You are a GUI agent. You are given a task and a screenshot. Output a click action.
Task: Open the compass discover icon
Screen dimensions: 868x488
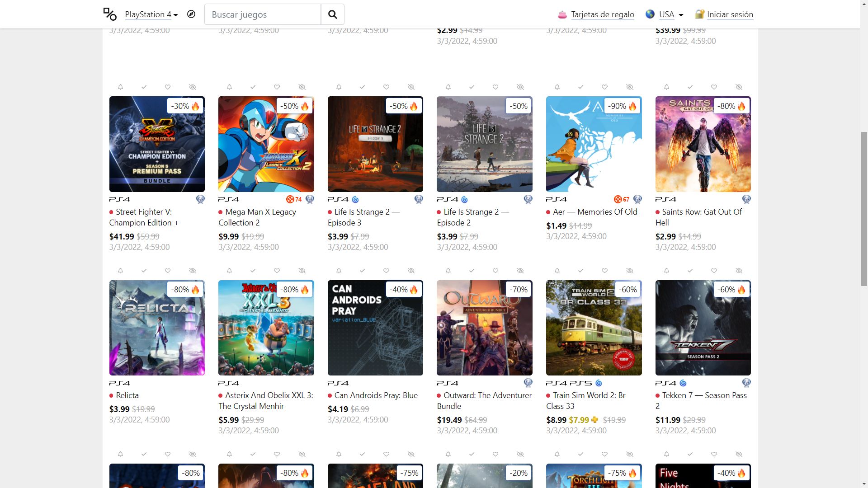(x=191, y=14)
